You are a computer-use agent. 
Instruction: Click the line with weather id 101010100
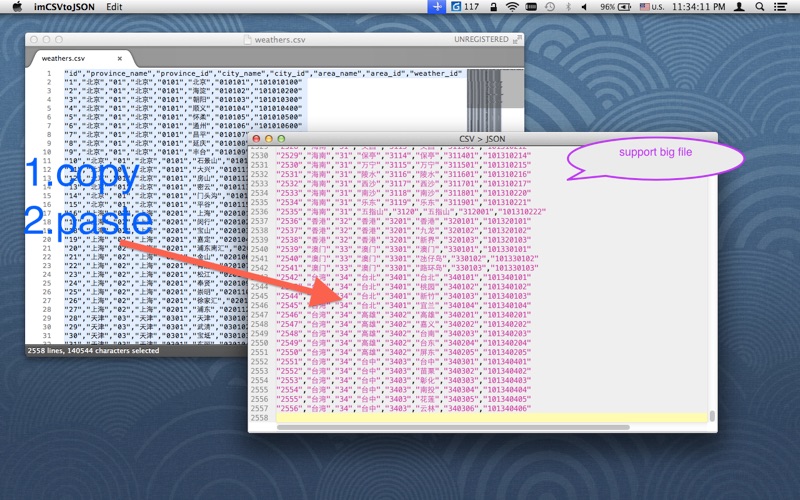click(x=183, y=82)
